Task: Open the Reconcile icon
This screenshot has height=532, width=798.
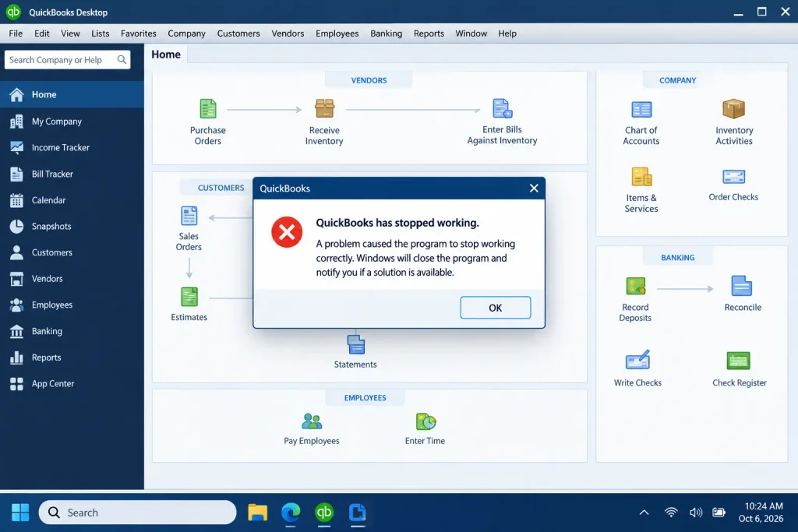Action: click(x=742, y=286)
